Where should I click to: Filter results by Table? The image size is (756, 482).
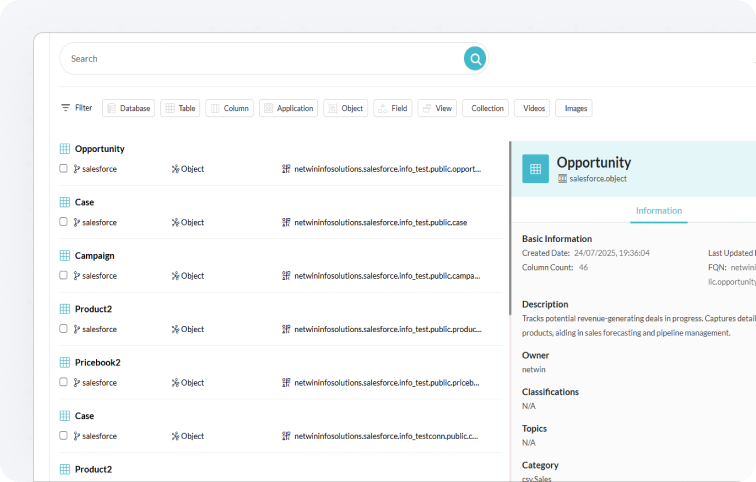180,108
